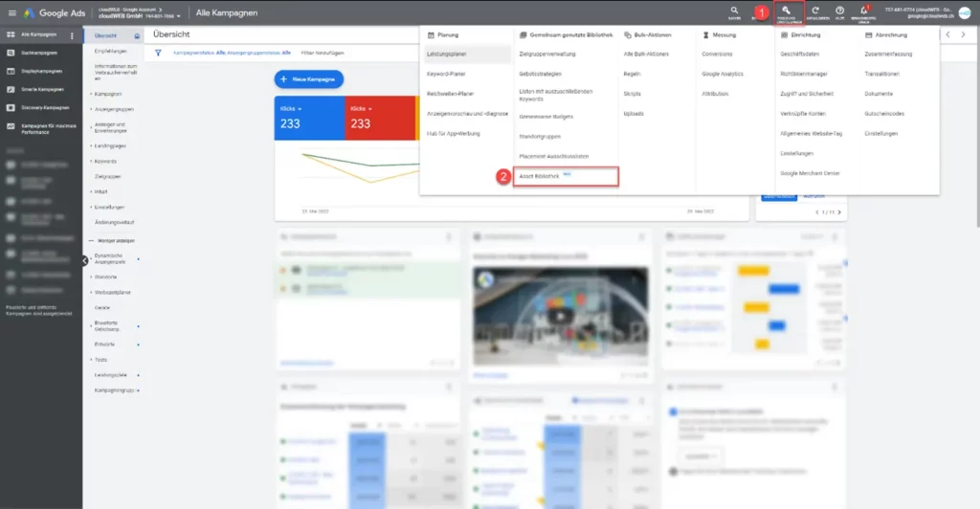Image resolution: width=980 pixels, height=509 pixels.
Task: Click the Google Ads logo
Action: [55, 12]
